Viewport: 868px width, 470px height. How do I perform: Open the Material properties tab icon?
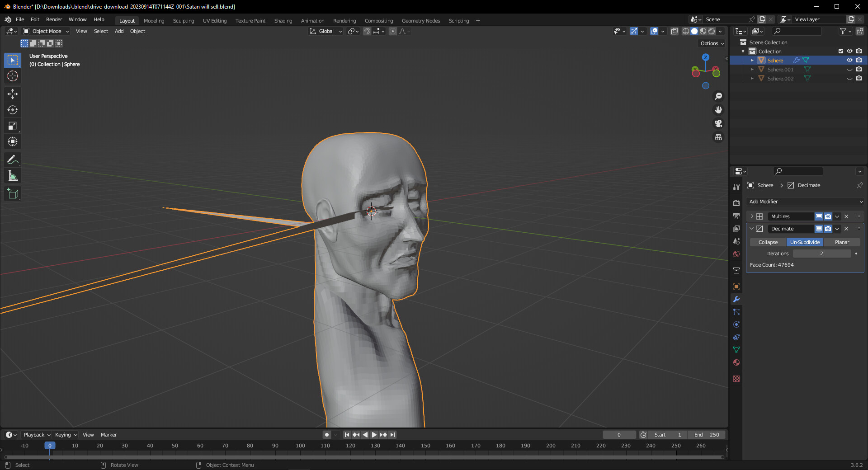[736, 362]
